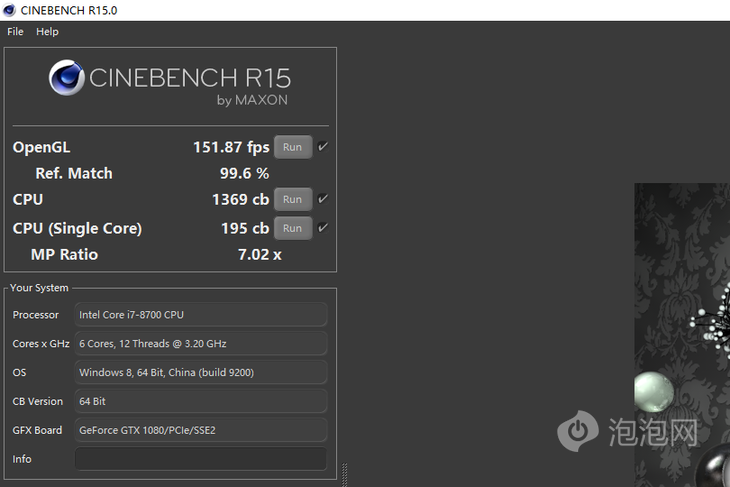The image size is (730, 487).
Task: Run the CPU benchmark
Action: point(293,199)
